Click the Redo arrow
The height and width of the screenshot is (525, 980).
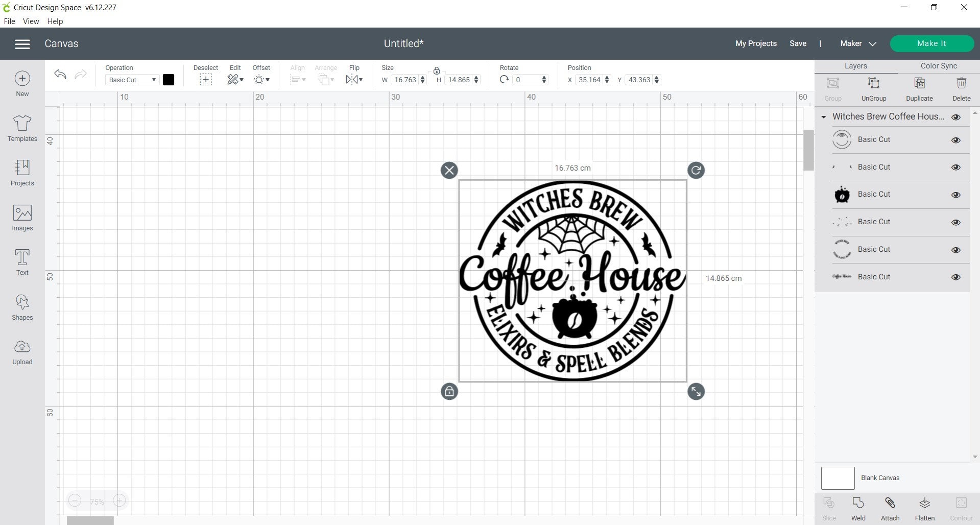point(81,75)
